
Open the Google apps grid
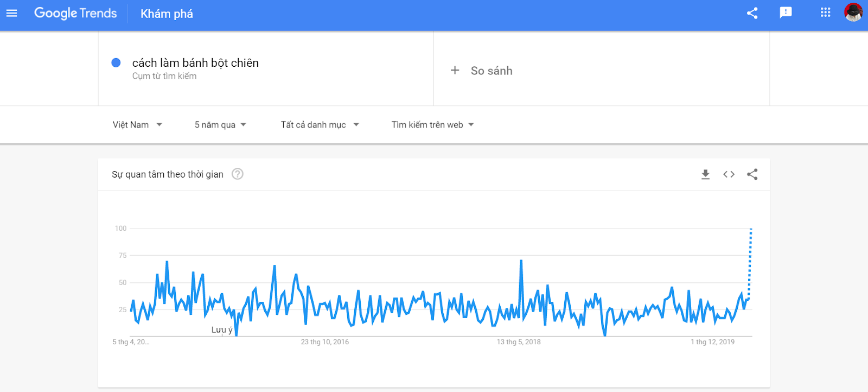[825, 12]
